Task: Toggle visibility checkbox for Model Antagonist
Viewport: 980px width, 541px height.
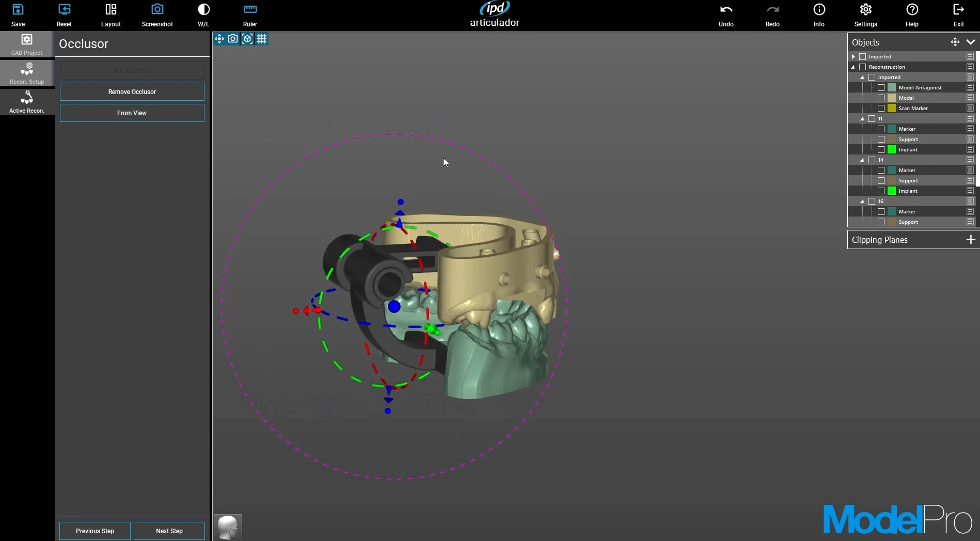Action: pyautogui.click(x=881, y=87)
